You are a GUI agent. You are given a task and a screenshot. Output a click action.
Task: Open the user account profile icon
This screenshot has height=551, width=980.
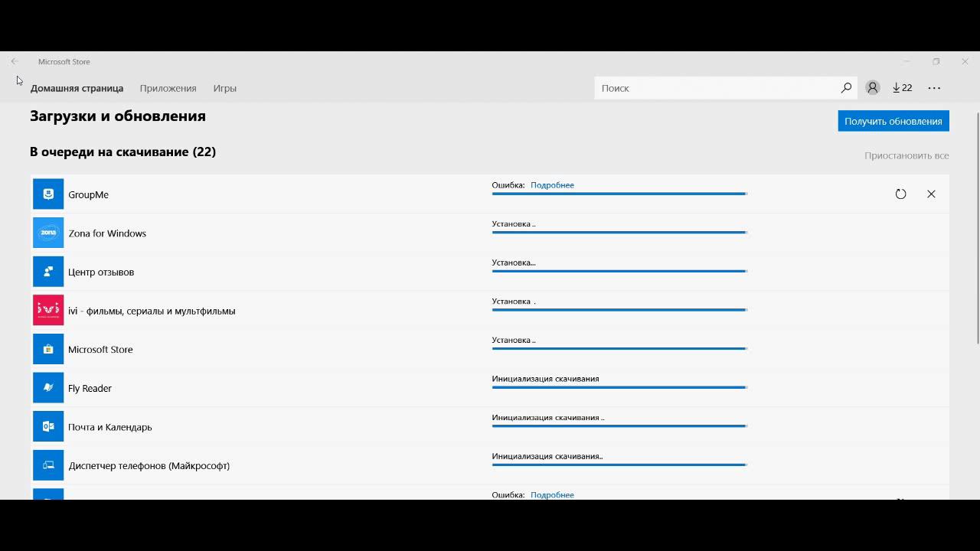tap(872, 88)
